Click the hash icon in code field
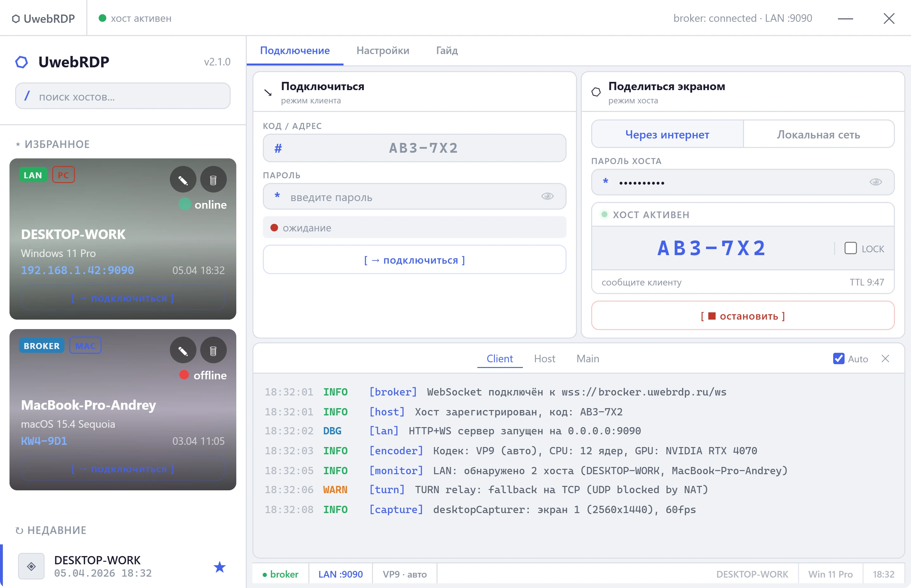The image size is (911, 588). 278,148
